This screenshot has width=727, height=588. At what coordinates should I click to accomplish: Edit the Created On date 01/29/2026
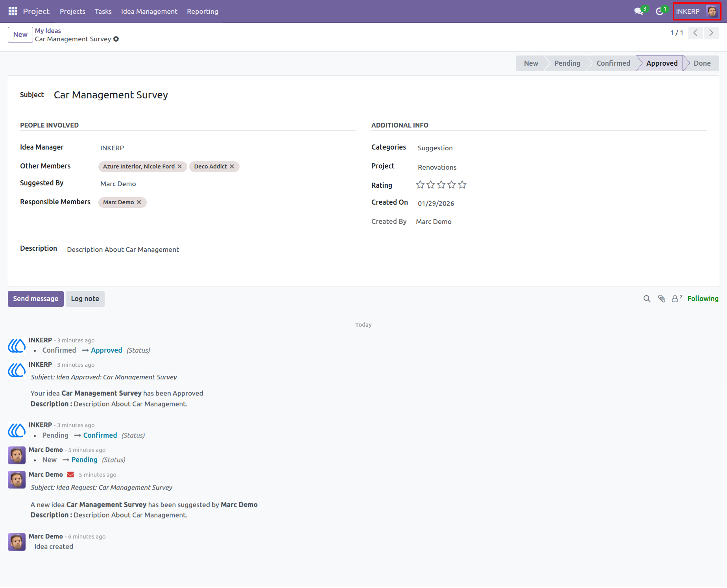click(436, 203)
